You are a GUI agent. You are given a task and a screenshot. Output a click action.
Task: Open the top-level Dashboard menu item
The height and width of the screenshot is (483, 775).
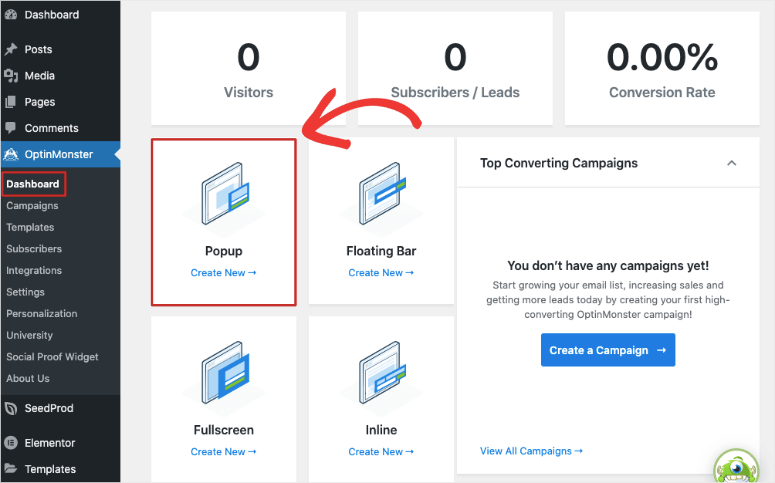[x=60, y=15]
